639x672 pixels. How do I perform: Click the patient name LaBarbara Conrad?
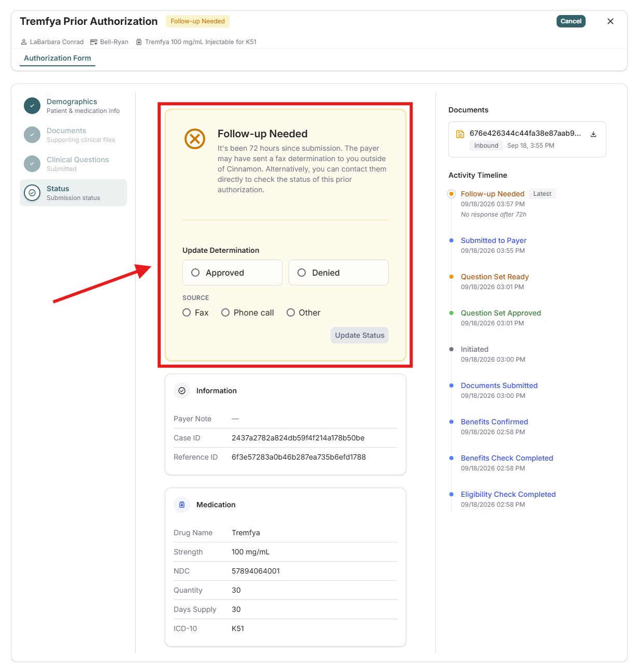point(56,42)
